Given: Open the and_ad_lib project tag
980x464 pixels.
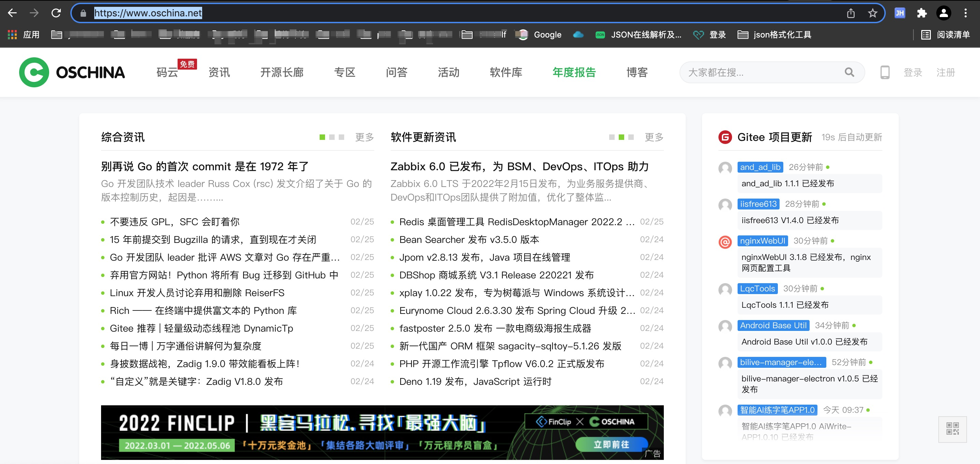Looking at the screenshot, I should [760, 167].
